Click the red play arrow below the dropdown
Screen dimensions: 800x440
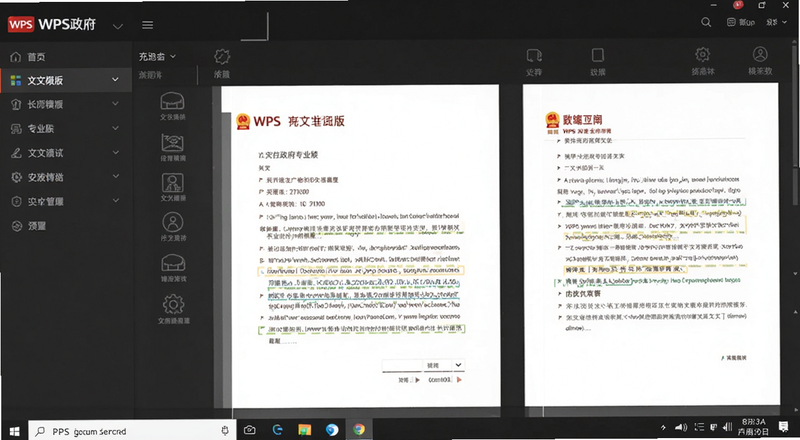pos(459,380)
